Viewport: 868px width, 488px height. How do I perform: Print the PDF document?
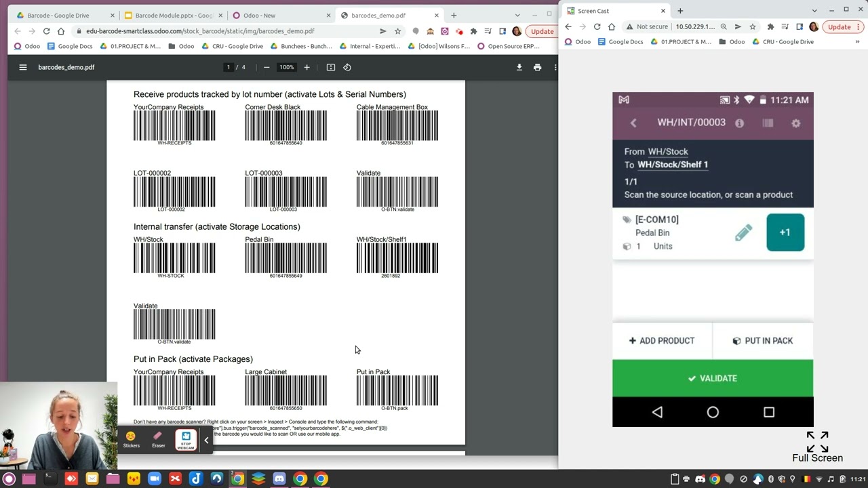[x=537, y=67]
